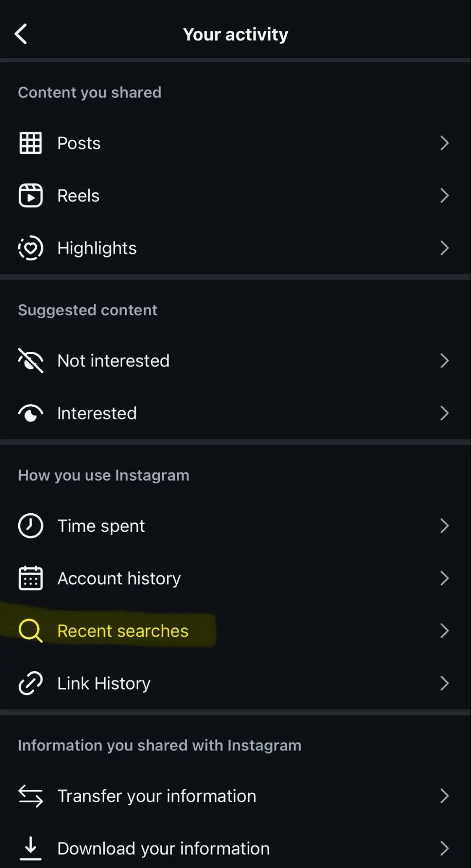Tap the Transfer your information arrows icon

30,796
